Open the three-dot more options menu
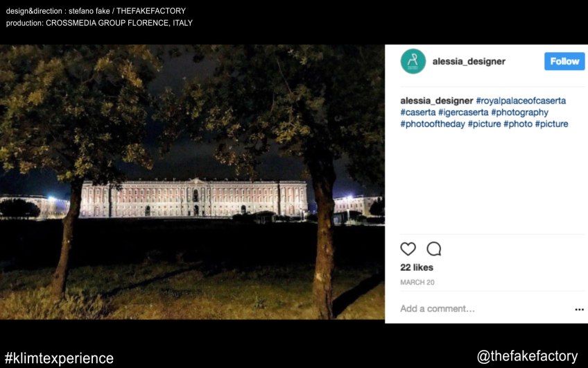Viewport: 588px width, 368px height. coord(579,310)
